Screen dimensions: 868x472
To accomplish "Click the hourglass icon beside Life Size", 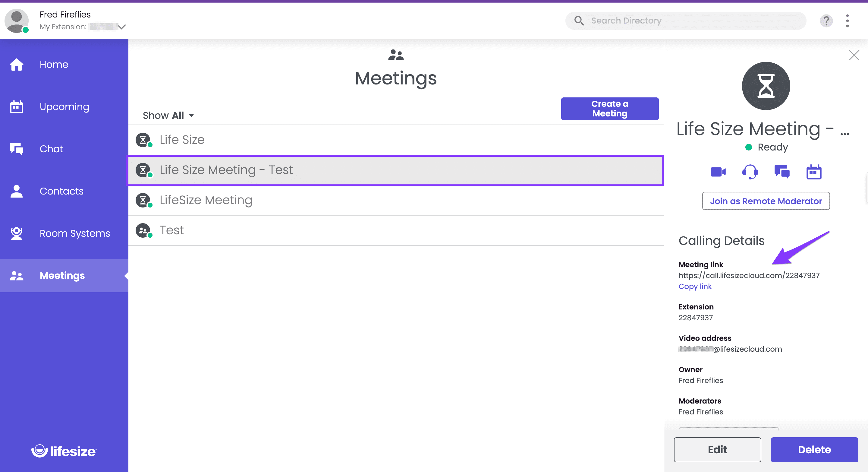I will point(143,140).
